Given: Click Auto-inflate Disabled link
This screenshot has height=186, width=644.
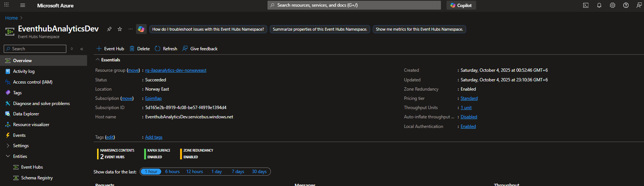Looking at the screenshot, I should [x=469, y=117].
